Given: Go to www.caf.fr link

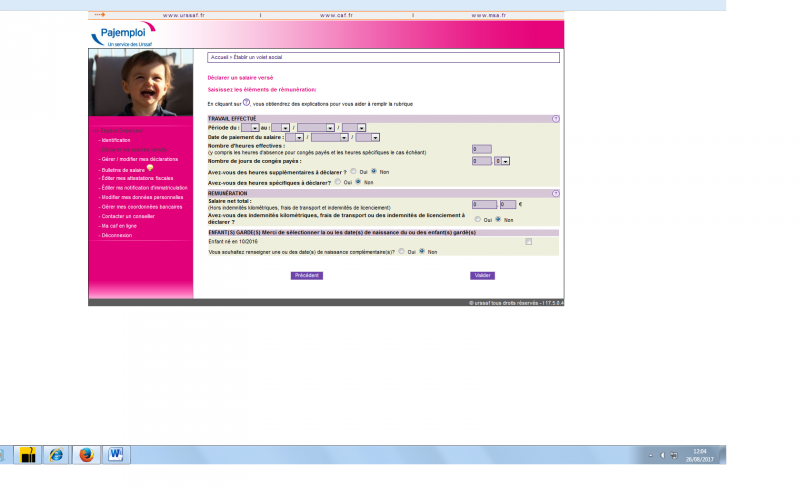Looking at the screenshot, I should coord(336,15).
